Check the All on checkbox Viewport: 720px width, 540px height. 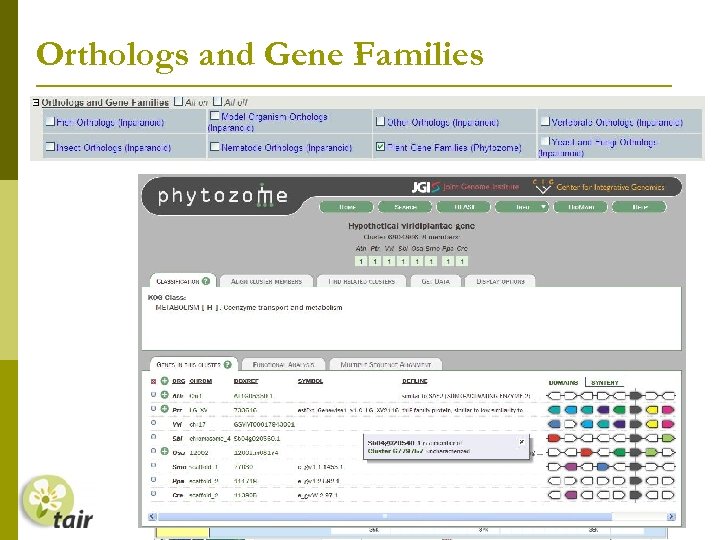(x=179, y=101)
